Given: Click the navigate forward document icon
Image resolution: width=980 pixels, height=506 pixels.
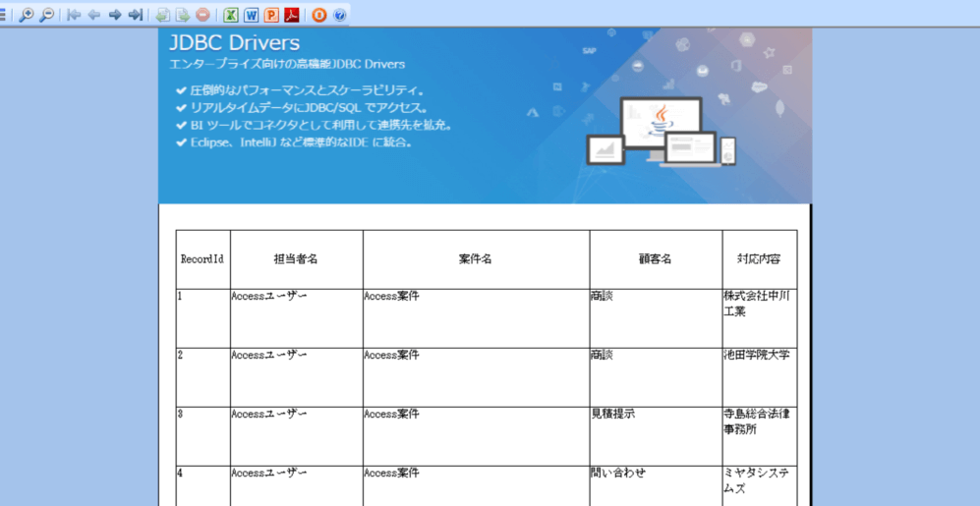Looking at the screenshot, I should click(183, 15).
